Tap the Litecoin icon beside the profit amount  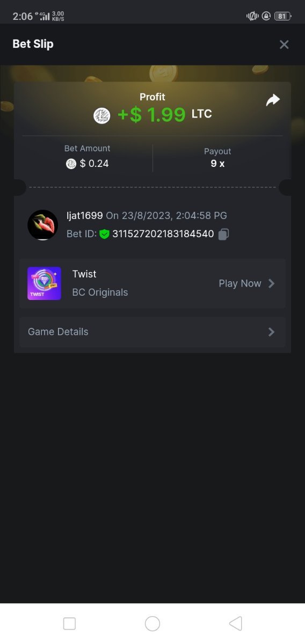click(102, 115)
